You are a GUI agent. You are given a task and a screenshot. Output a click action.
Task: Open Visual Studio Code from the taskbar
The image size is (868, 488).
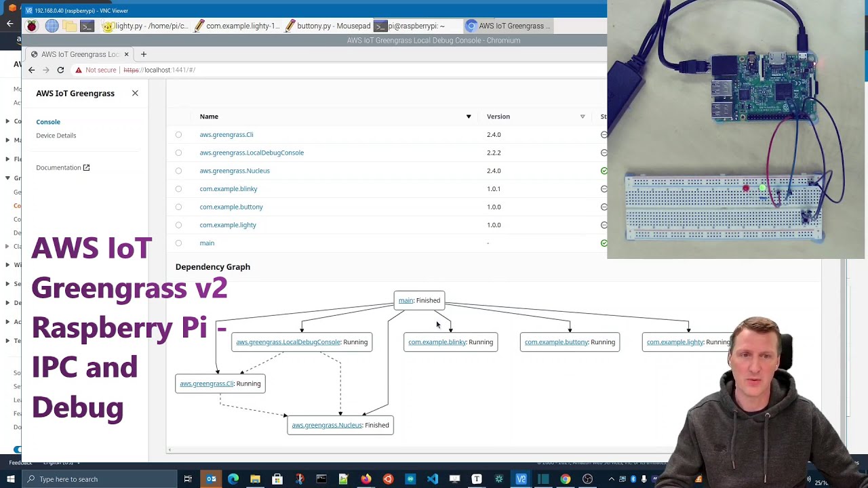coord(432,479)
